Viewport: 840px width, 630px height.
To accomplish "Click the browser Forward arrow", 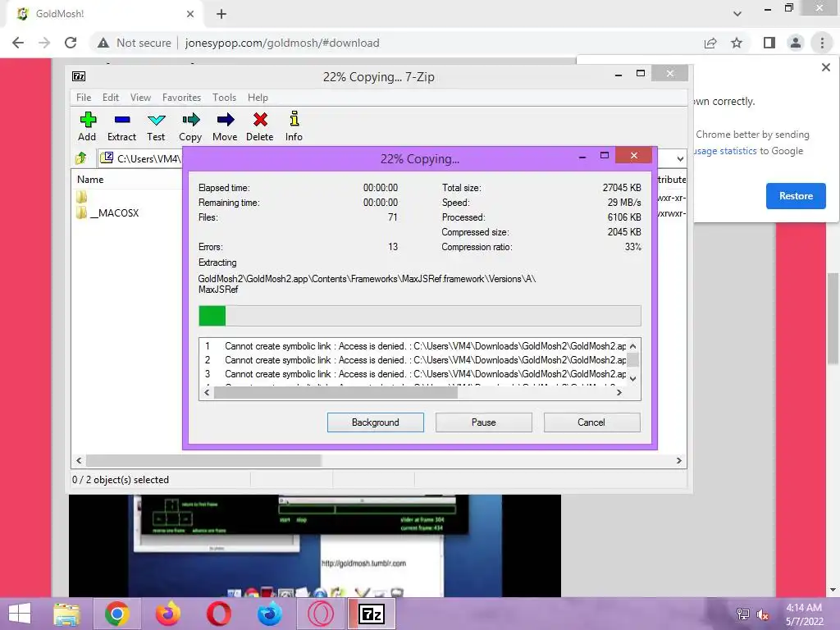I will (44, 43).
